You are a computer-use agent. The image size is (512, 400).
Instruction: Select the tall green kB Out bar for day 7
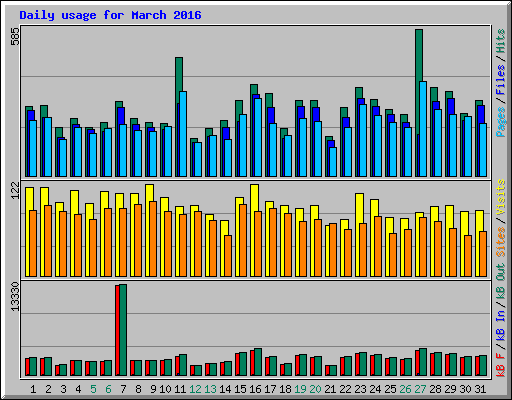[123, 330]
